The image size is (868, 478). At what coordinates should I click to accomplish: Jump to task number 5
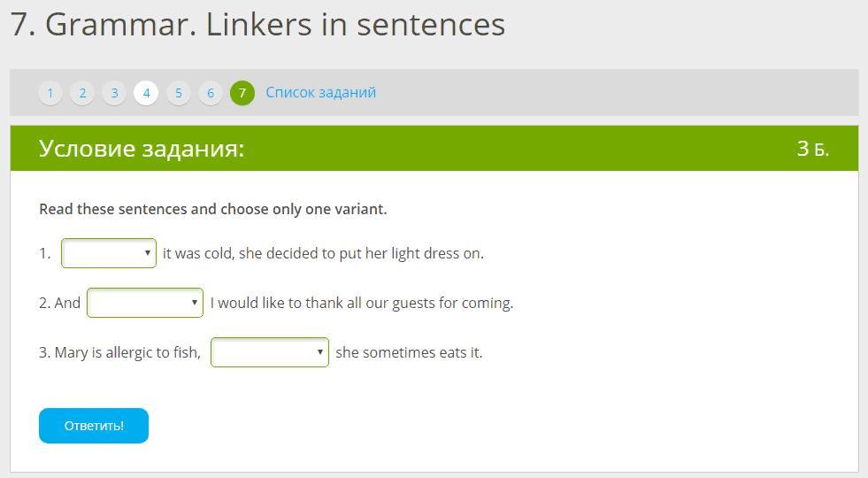pyautogui.click(x=178, y=93)
